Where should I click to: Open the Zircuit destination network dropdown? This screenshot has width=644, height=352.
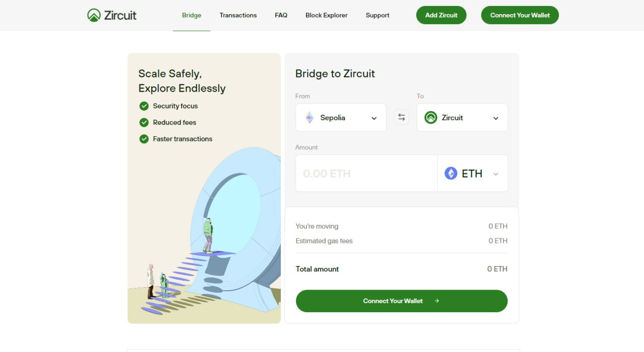[x=496, y=118]
